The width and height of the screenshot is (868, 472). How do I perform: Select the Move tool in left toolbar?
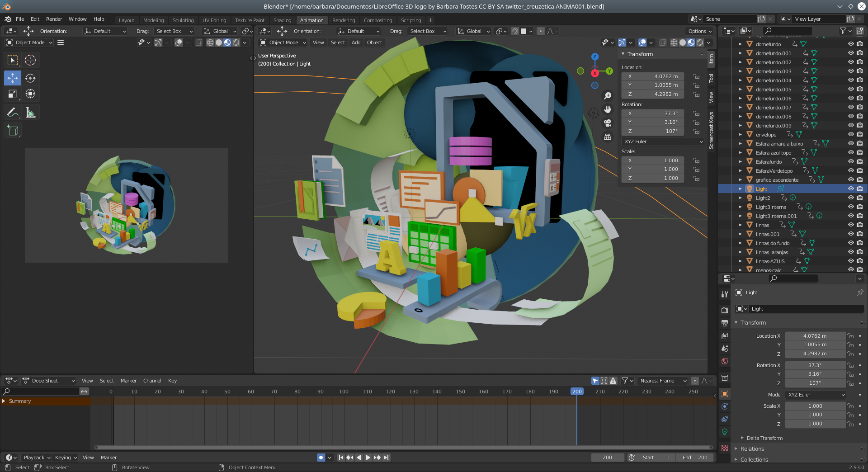[13, 78]
